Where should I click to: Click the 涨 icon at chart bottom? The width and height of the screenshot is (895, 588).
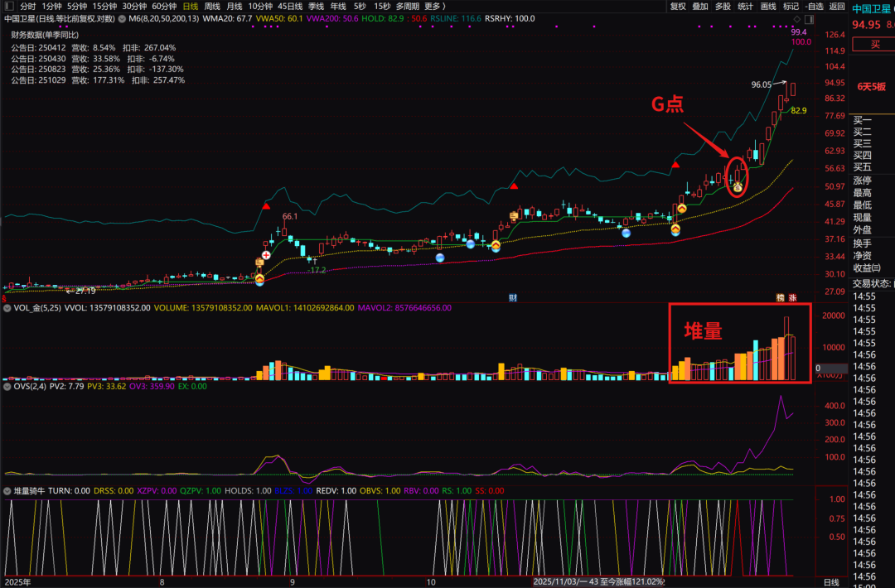pyautogui.click(x=792, y=297)
